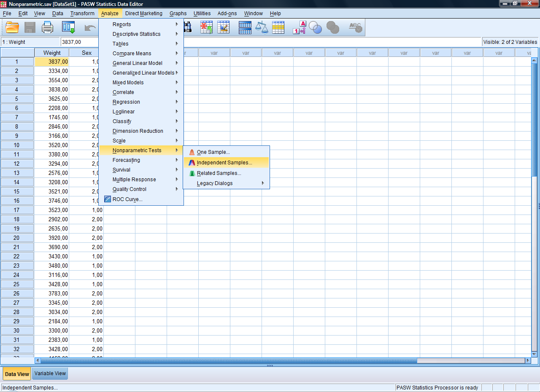
Task: Click the Insert Variable toolbar icon
Action: point(223,28)
